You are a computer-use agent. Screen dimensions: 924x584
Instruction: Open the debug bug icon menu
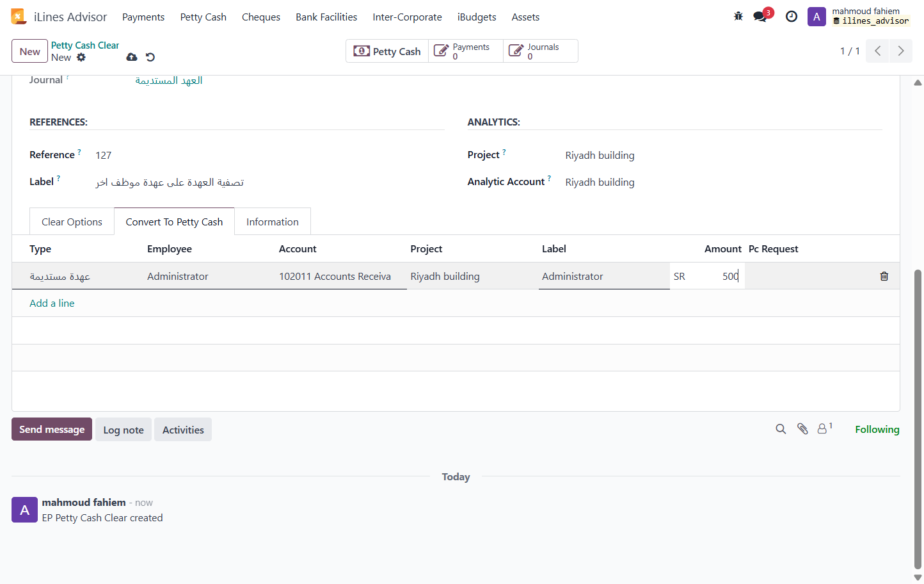[x=738, y=17]
